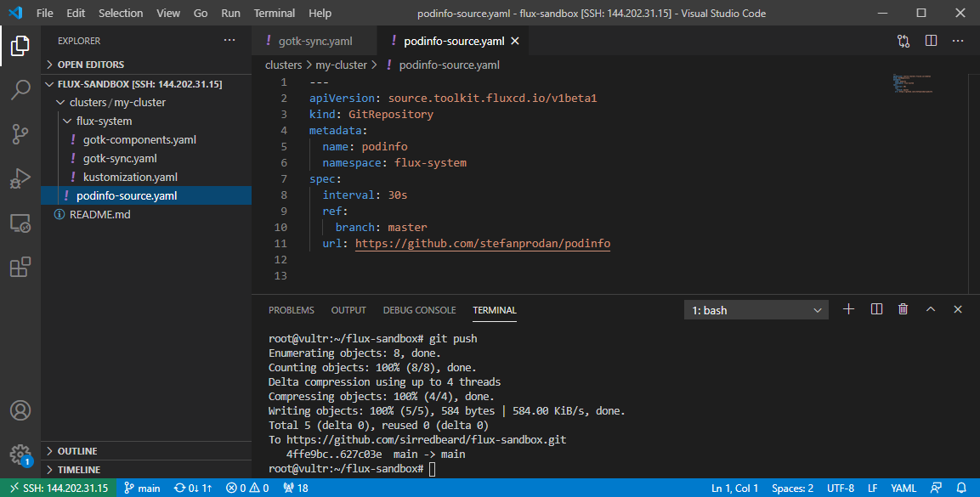Open kustomization.yaml in explorer
Viewport: 980px width, 497px height.
click(x=146, y=178)
